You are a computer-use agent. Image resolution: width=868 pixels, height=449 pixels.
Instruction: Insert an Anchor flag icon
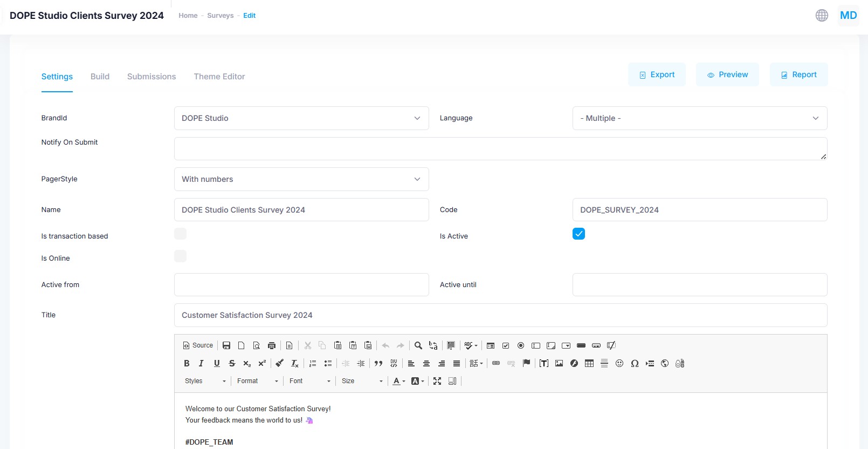(x=526, y=363)
